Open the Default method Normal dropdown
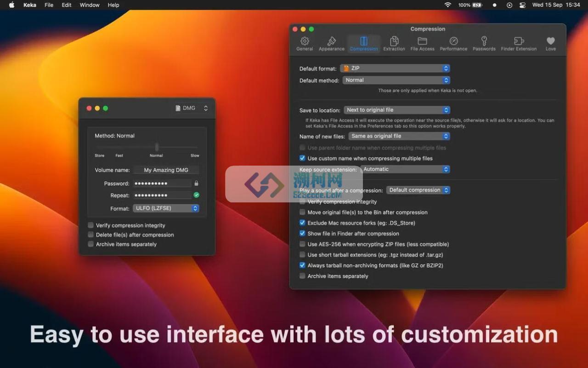Viewport: 588px width, 368px height. [396, 80]
